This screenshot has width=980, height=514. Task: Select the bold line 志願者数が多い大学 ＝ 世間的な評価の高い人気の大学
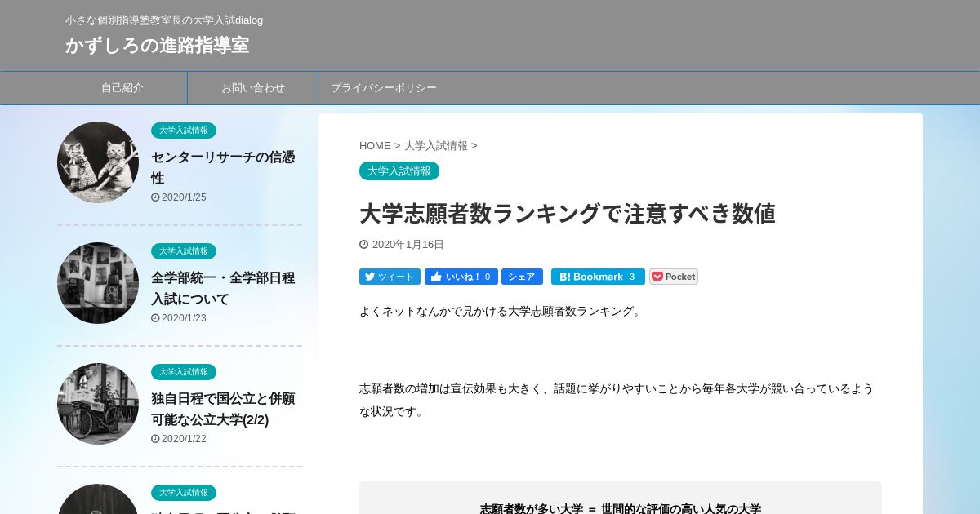coord(621,508)
